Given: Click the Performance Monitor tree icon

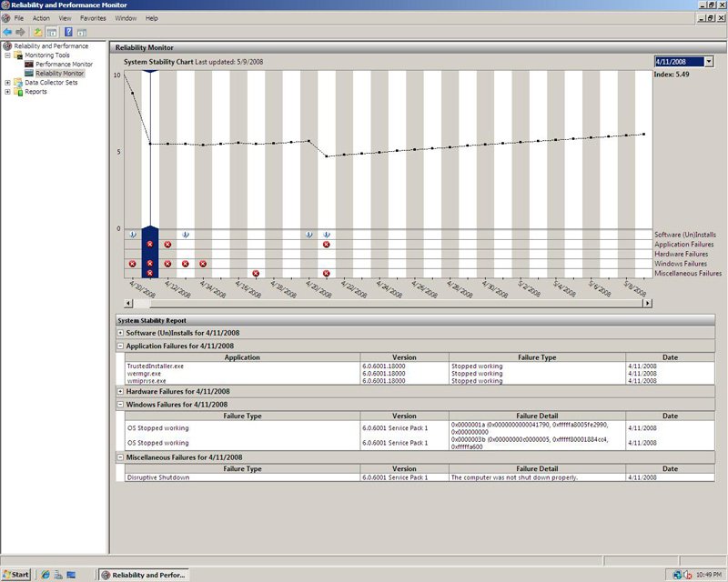Looking at the screenshot, I should pyautogui.click(x=29, y=64).
